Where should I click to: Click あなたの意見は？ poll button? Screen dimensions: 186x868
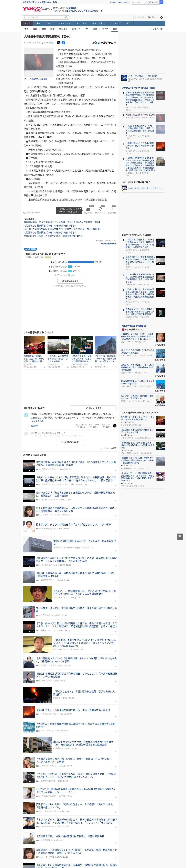point(70,281)
